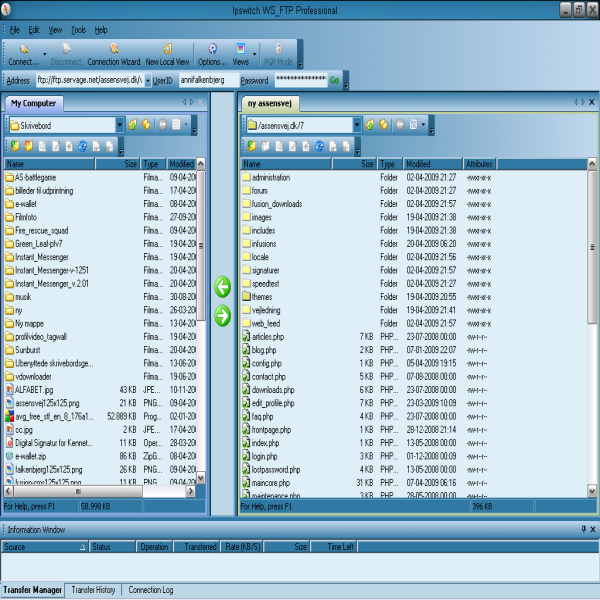This screenshot has height=600, width=600.
Task: Click first green folder icon in local toolbar
Action: click(x=15, y=146)
